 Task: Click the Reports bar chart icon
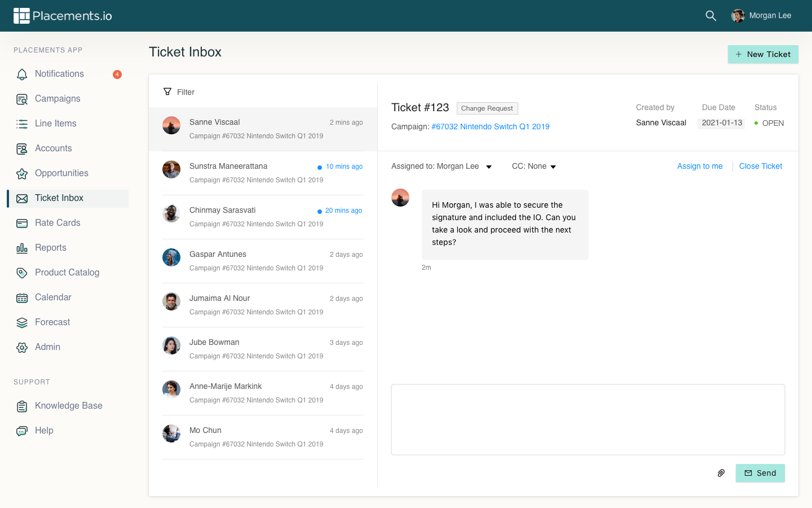(x=22, y=248)
